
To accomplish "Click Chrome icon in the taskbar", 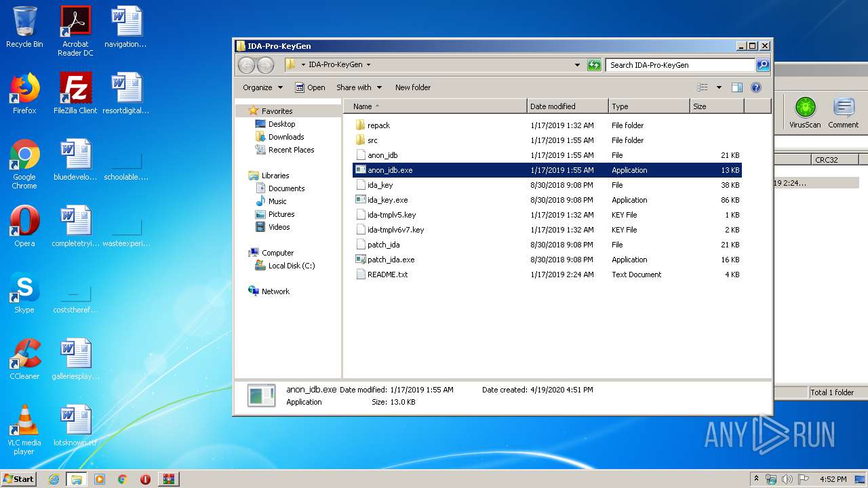I will click(122, 479).
